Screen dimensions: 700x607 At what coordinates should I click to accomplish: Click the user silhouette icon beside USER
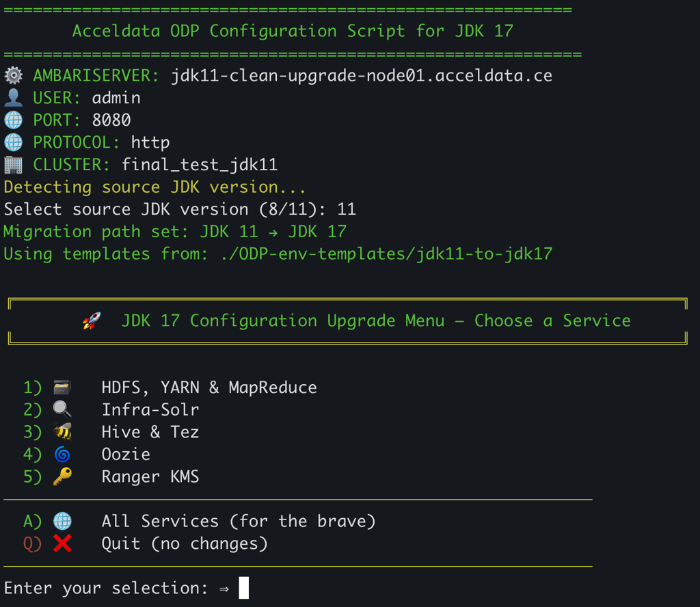[13, 98]
